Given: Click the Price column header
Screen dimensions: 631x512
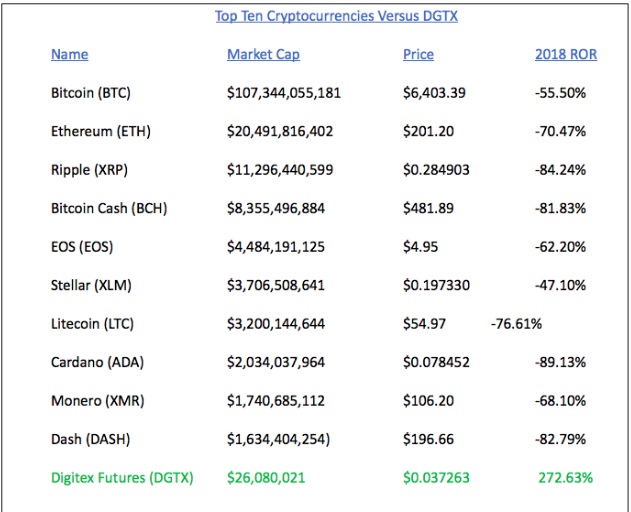Looking at the screenshot, I should [419, 54].
